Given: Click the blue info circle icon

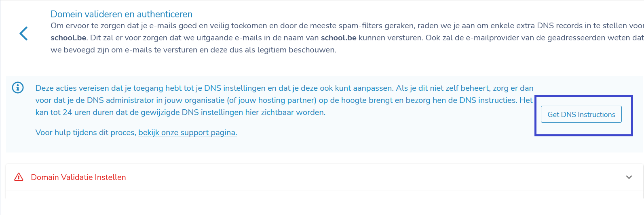Looking at the screenshot, I should pyautogui.click(x=18, y=88).
